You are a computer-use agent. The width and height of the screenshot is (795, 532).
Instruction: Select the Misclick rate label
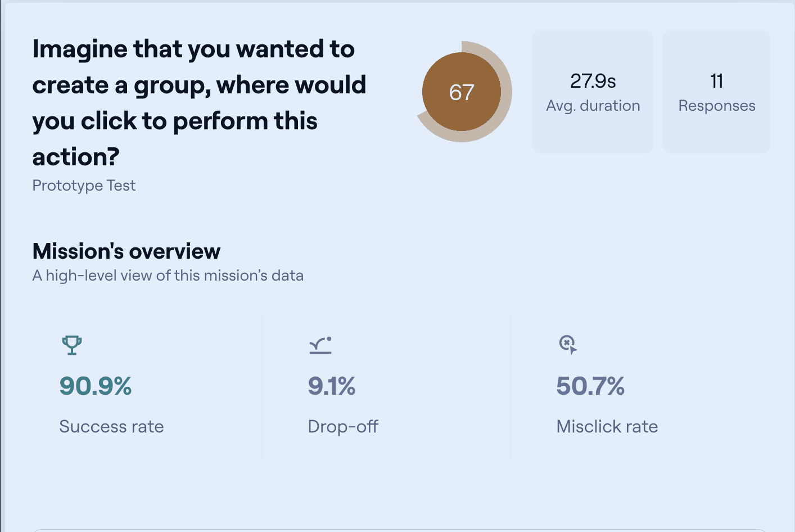click(607, 426)
